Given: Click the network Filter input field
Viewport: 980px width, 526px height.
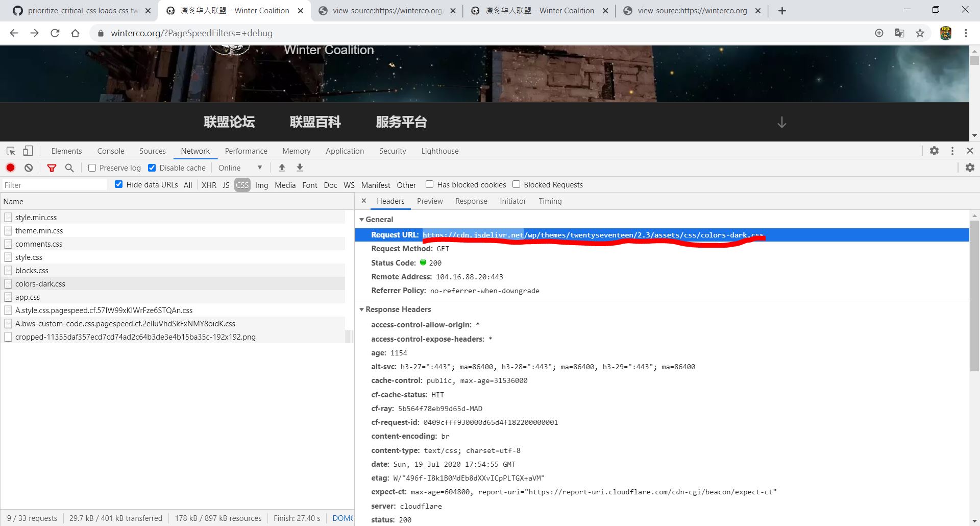Looking at the screenshot, I should pos(54,185).
